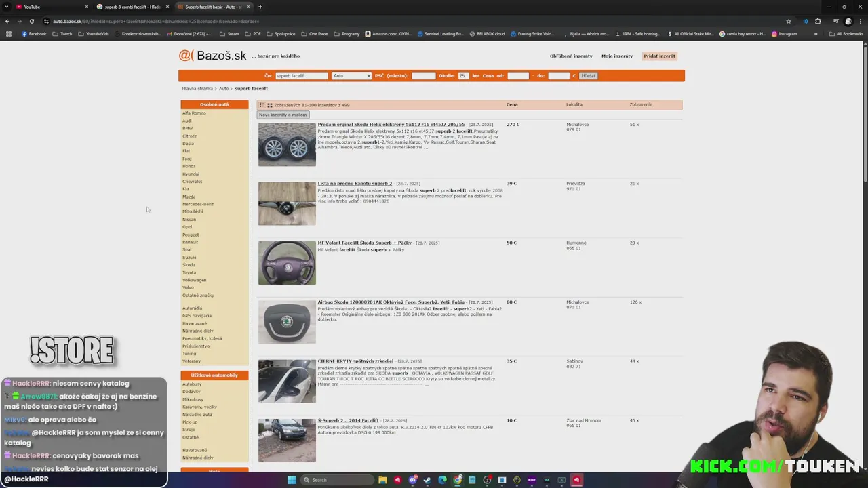Switch to list view icon

coord(262,105)
